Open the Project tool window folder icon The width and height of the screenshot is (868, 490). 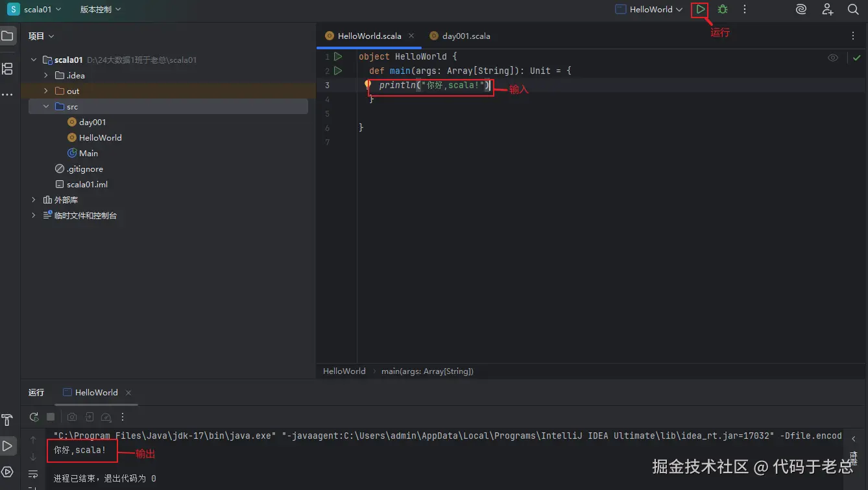coord(8,36)
